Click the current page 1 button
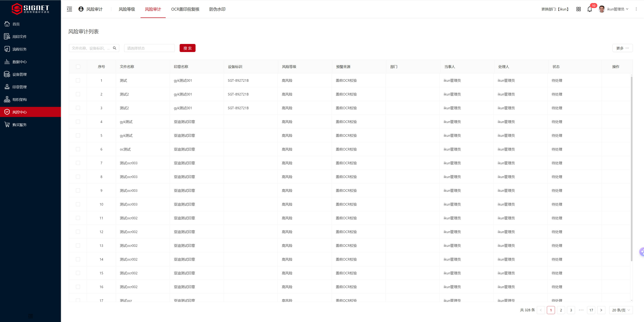Image resolution: width=644 pixels, height=322 pixels. pyautogui.click(x=551, y=310)
